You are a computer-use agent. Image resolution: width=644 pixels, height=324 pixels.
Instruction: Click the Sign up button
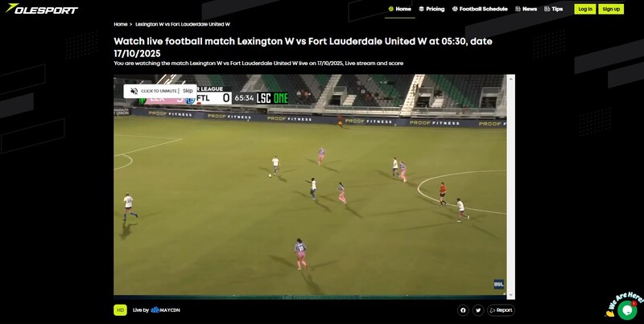611,9
